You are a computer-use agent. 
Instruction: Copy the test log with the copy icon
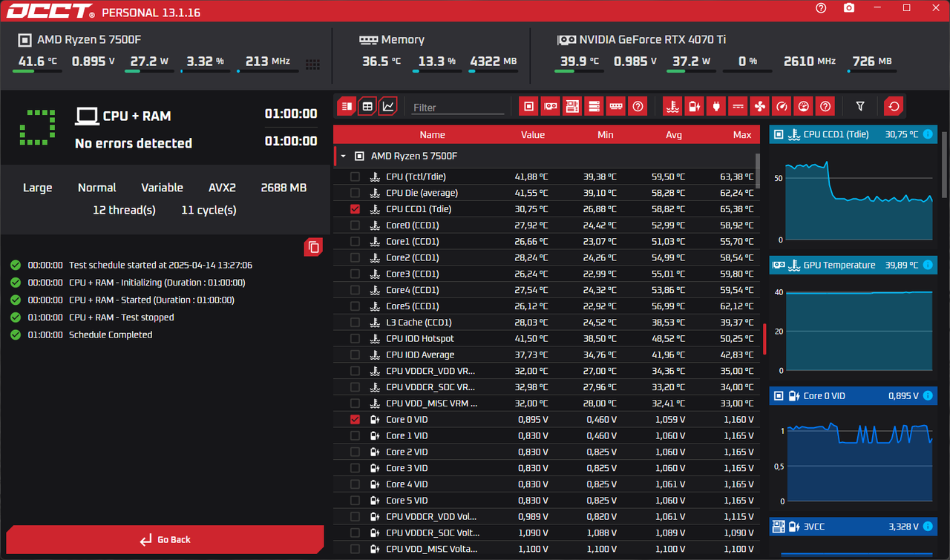(313, 247)
